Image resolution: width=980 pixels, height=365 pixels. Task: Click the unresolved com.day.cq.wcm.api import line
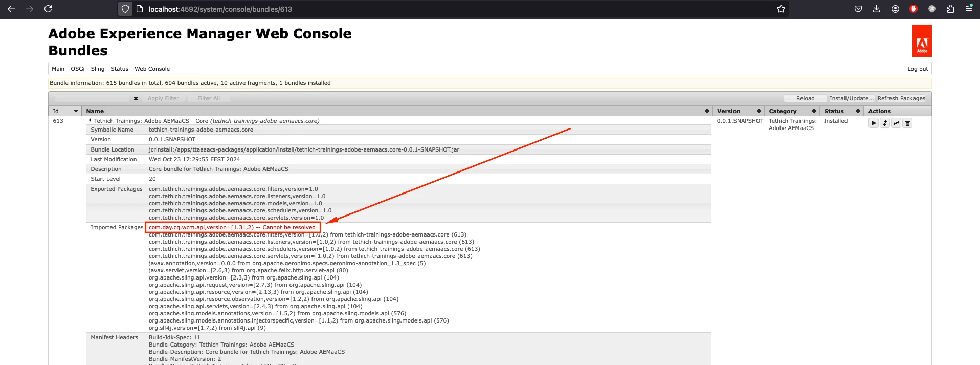pyautogui.click(x=232, y=227)
